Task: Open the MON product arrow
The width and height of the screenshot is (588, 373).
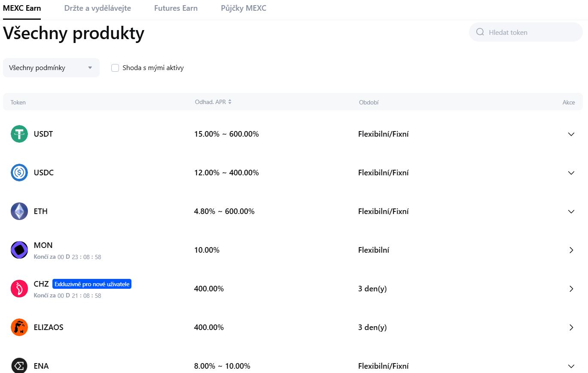Action: click(571, 250)
